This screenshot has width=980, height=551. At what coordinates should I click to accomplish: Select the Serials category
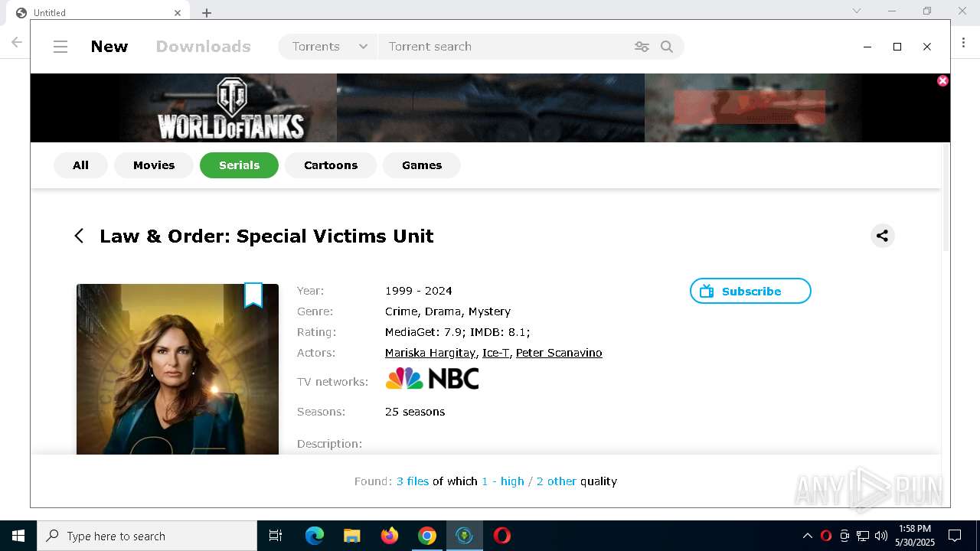point(239,165)
